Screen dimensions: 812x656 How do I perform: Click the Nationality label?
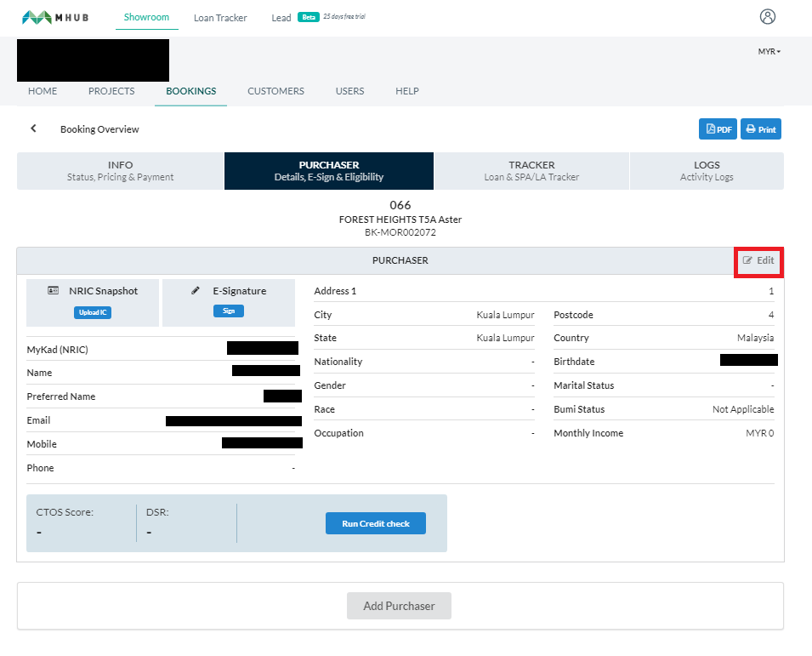(x=338, y=361)
